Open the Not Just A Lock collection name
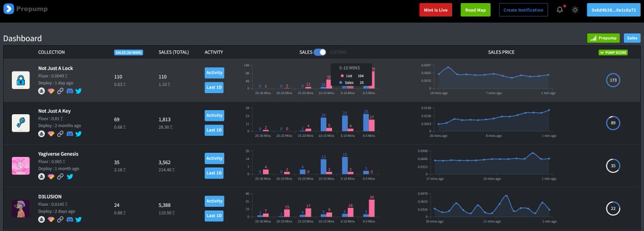Screen dimensions: 644x231 (56, 69)
